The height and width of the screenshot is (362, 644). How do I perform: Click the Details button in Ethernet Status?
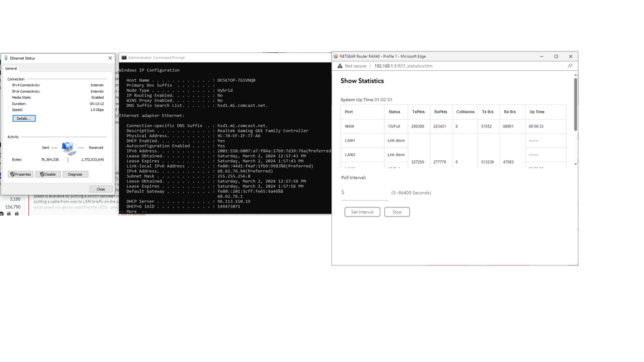[x=24, y=119]
